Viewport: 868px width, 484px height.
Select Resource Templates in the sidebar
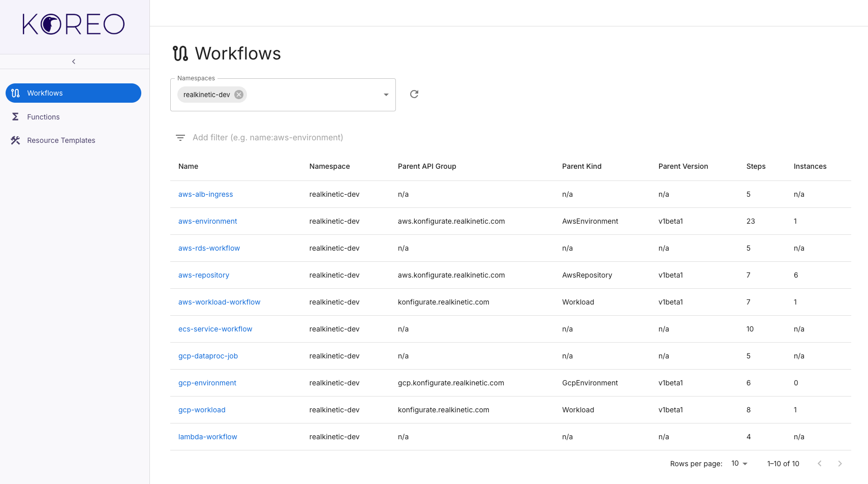coord(61,140)
